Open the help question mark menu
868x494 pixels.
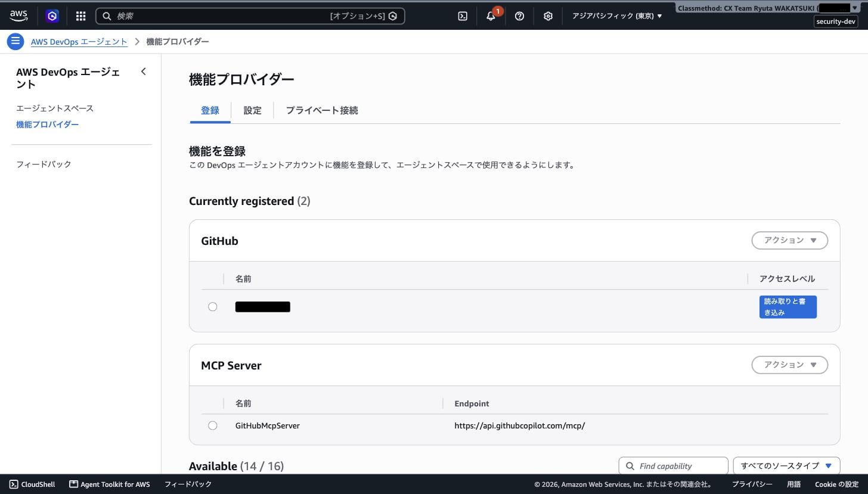coord(519,16)
